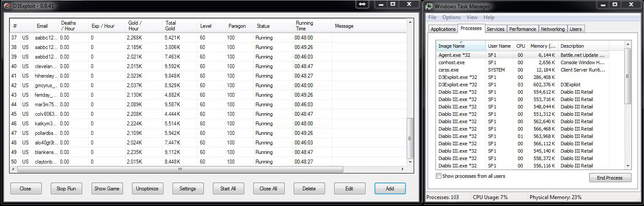Tick Show processes from all users checkbox
Screen dimensions: 644x206
pos(438,176)
